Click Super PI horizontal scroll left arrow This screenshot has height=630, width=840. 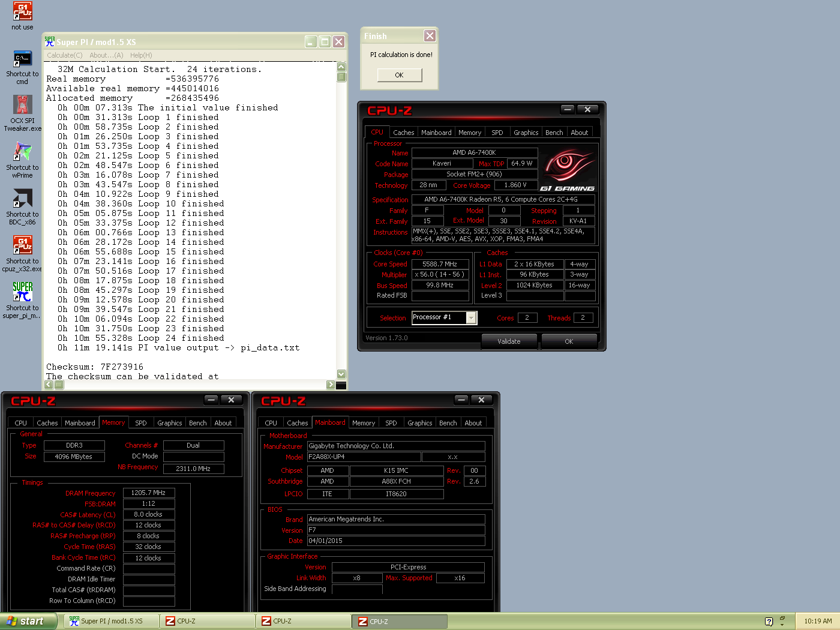tap(50, 385)
